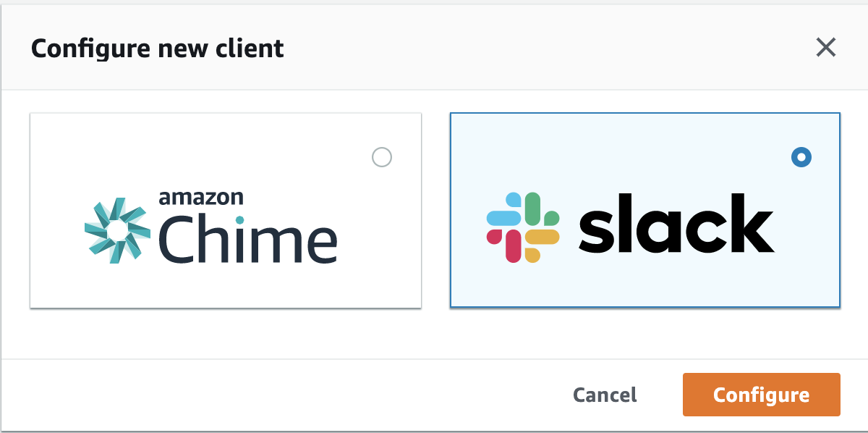Click the letter "k" in slack wordmark

coord(749,224)
